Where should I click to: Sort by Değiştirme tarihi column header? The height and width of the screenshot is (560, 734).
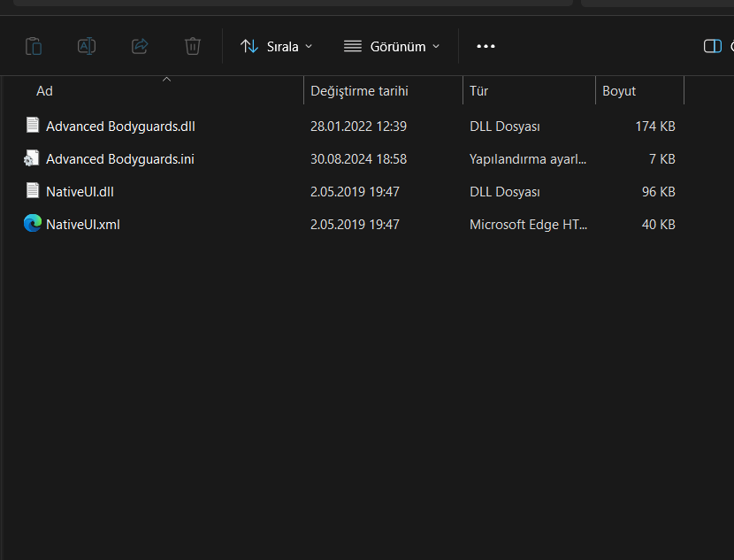pos(359,91)
